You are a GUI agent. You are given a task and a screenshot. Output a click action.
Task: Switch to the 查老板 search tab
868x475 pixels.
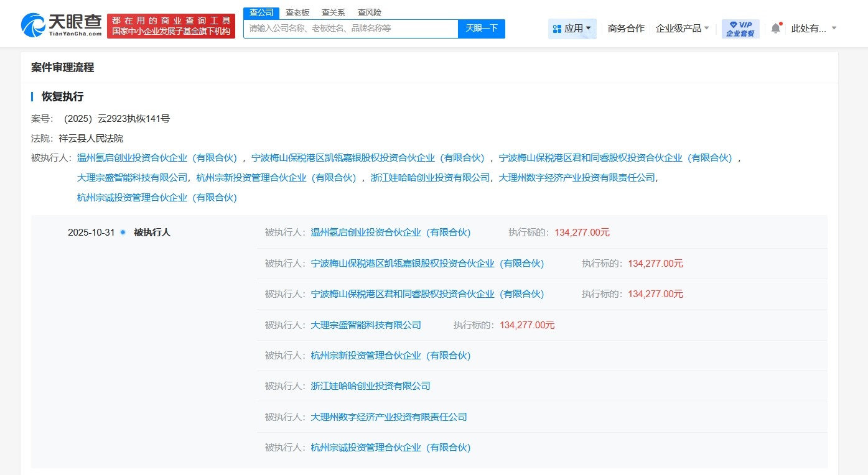coord(298,12)
